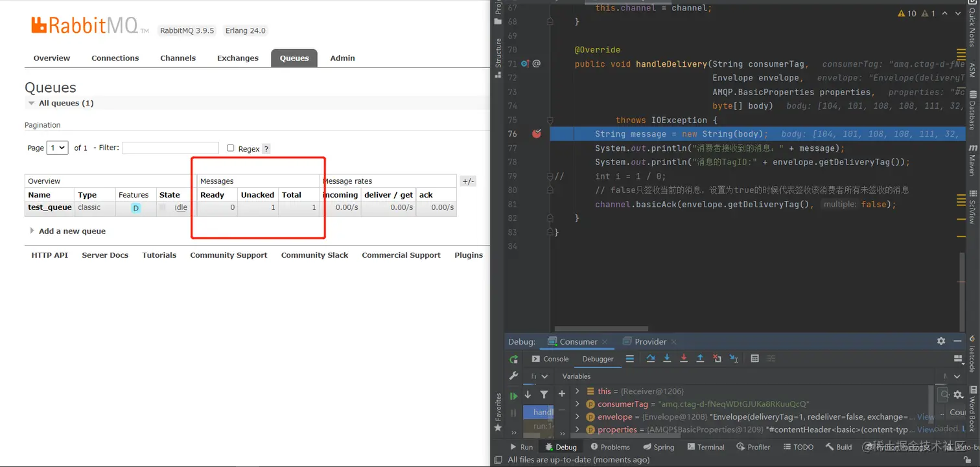Click the wrench debugger settings icon

tap(514, 376)
